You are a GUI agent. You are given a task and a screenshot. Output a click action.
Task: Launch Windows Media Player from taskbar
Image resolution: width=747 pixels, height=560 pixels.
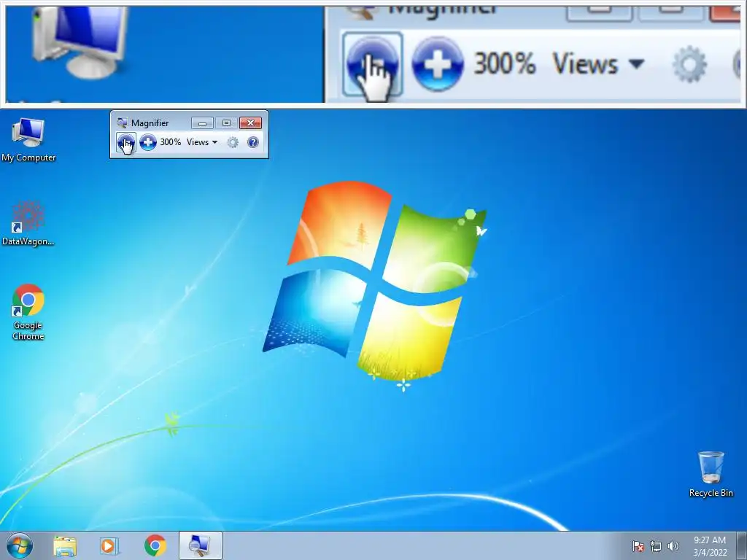[x=109, y=545]
